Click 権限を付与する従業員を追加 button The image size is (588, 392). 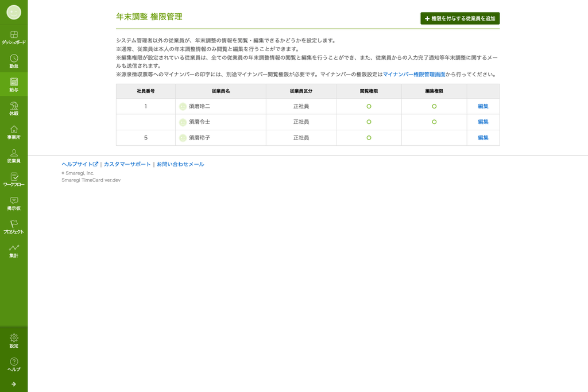(460, 18)
